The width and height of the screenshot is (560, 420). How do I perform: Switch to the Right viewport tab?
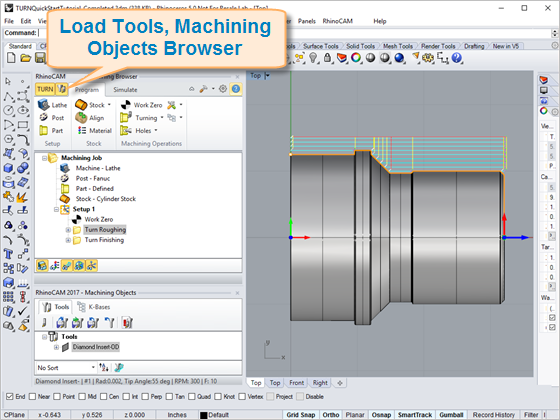(x=320, y=383)
